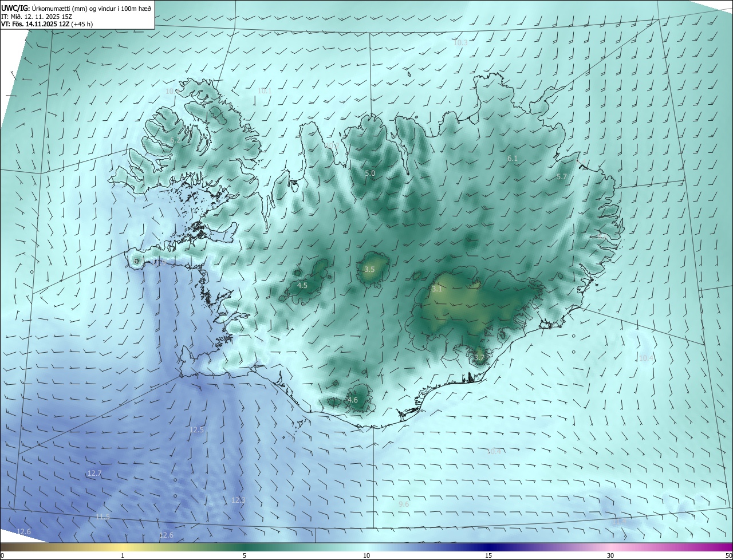The height and width of the screenshot is (560, 733).
Task: Click the 10.1 value label
Action: [265, 90]
